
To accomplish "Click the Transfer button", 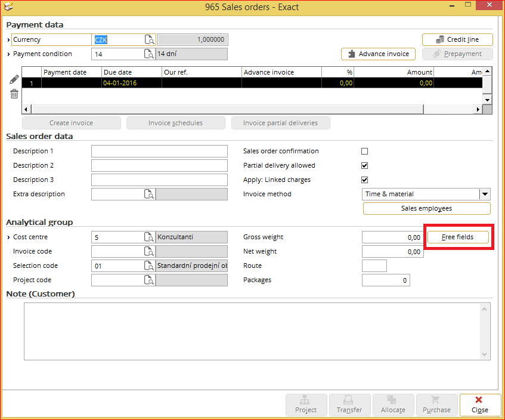I will coord(349,405).
